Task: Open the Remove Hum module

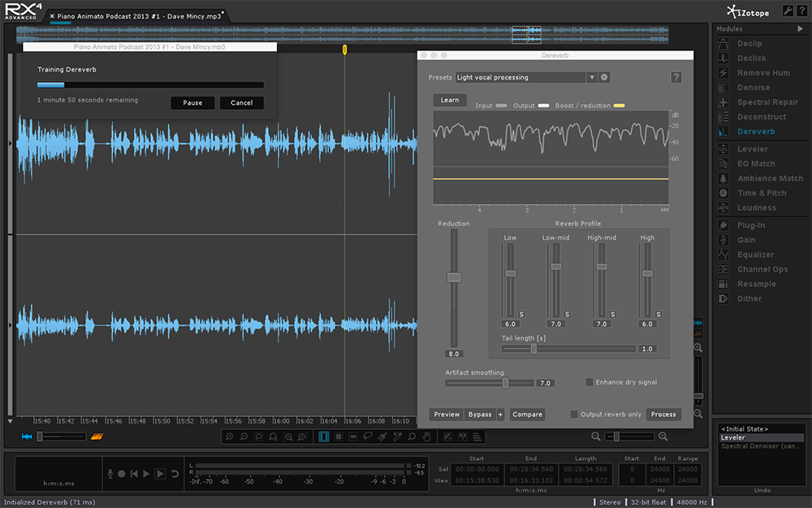Action: pos(763,73)
